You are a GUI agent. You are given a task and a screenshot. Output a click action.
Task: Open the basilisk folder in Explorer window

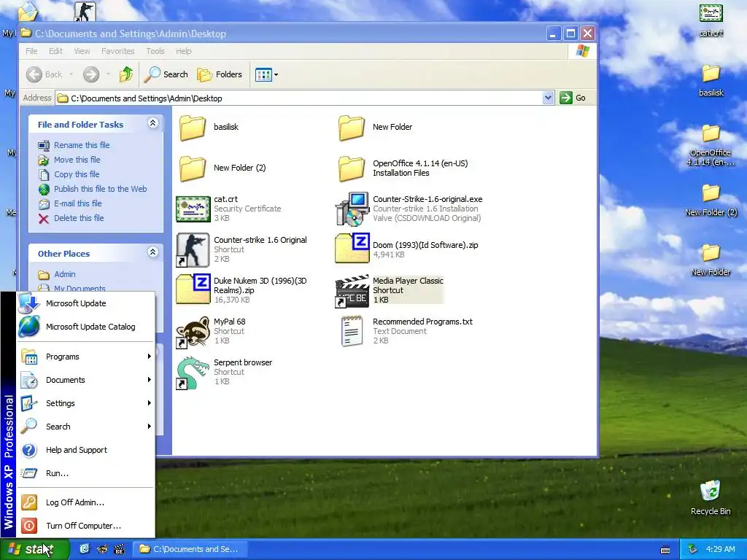click(x=193, y=127)
